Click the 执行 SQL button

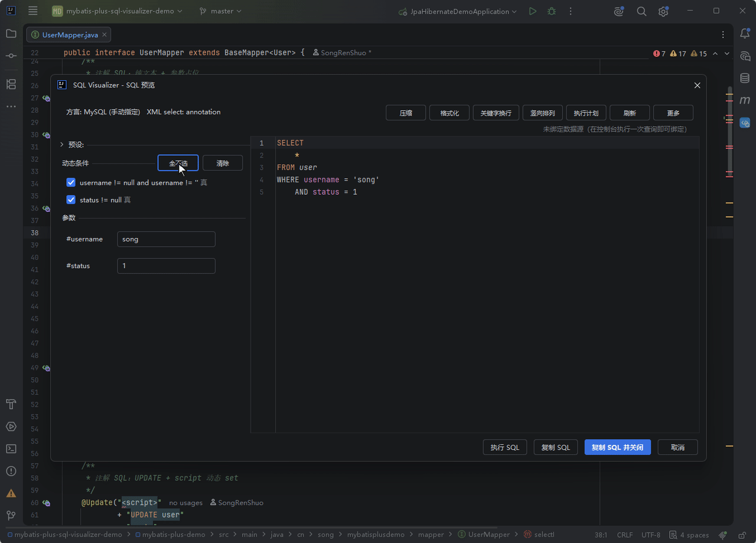505,447
